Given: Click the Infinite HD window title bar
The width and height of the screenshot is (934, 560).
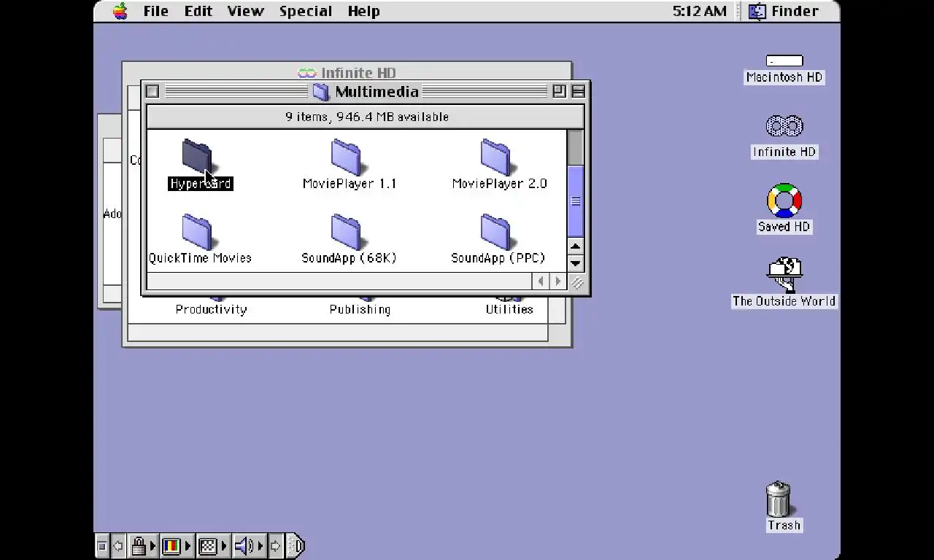Looking at the screenshot, I should 347,71.
